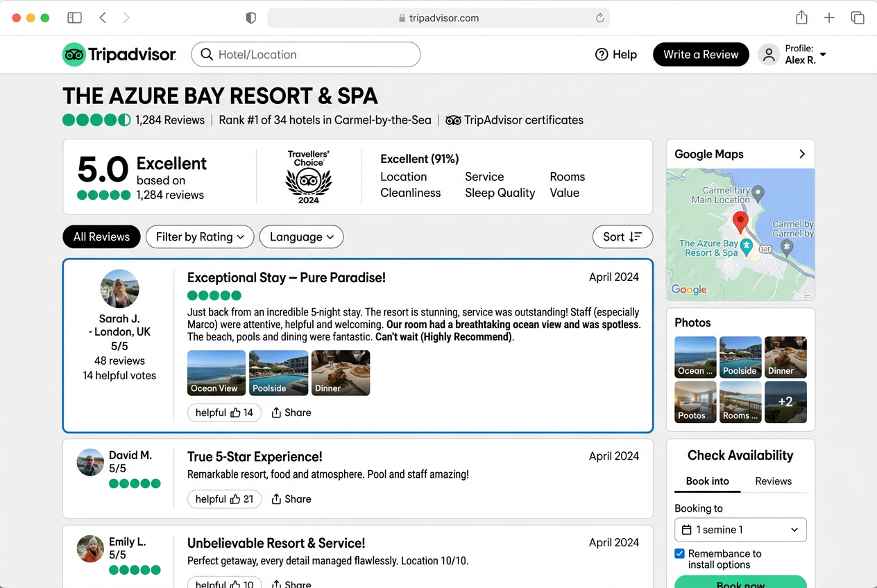Click the review title 'True 5-Star Experience!'
Image resolution: width=877 pixels, height=588 pixels.
point(255,457)
